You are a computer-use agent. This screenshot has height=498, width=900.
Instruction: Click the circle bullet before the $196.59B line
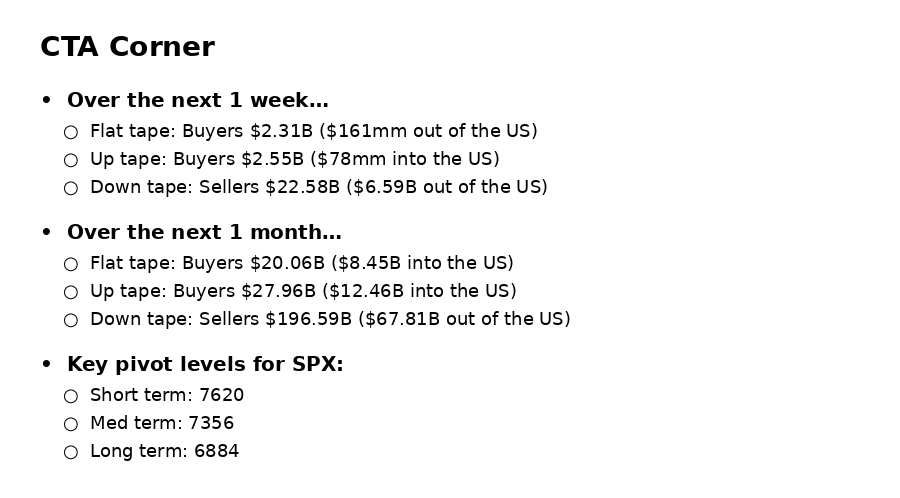(x=71, y=321)
